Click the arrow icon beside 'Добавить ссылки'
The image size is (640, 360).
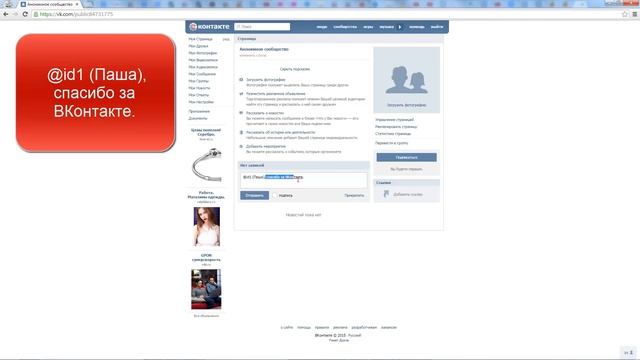click(386, 194)
